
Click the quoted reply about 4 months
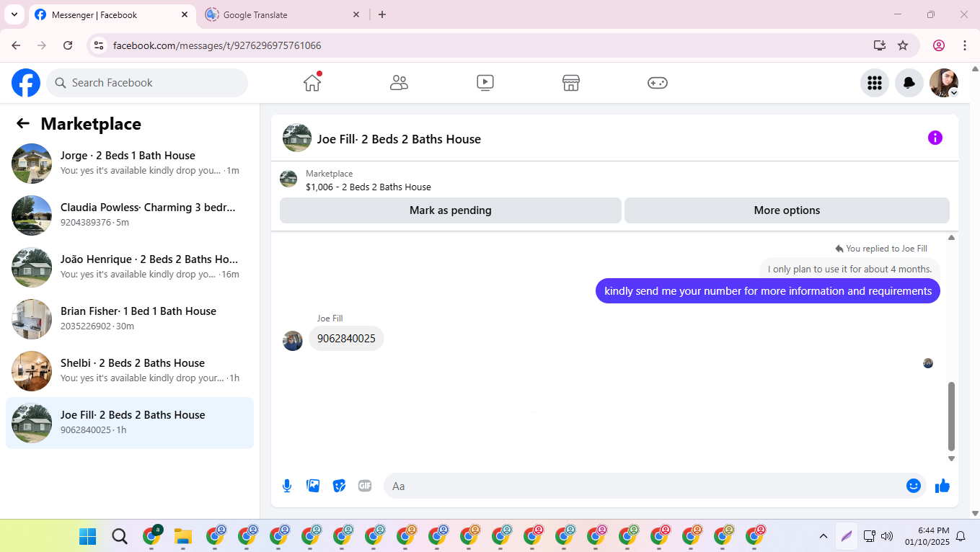[x=849, y=269]
